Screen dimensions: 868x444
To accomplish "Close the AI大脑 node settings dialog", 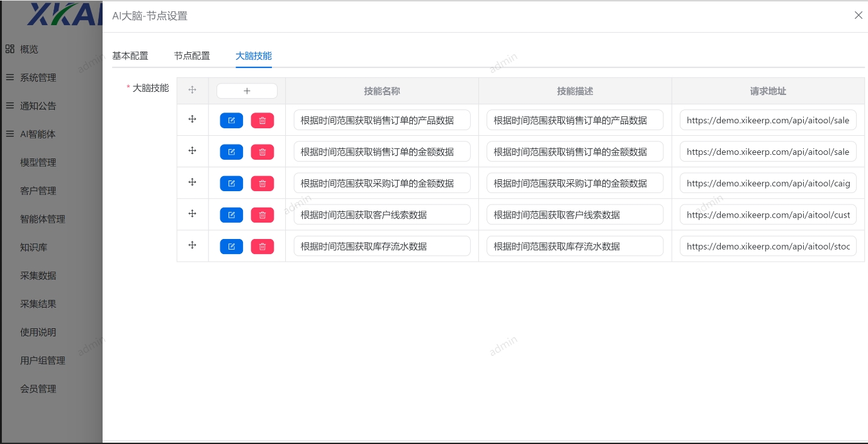I will click(x=858, y=15).
